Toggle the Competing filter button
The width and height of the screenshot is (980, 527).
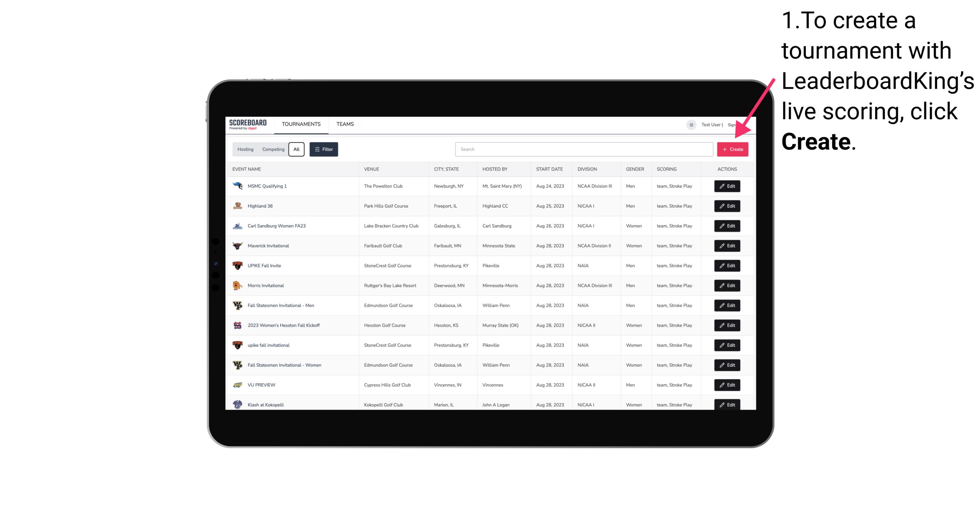point(272,149)
